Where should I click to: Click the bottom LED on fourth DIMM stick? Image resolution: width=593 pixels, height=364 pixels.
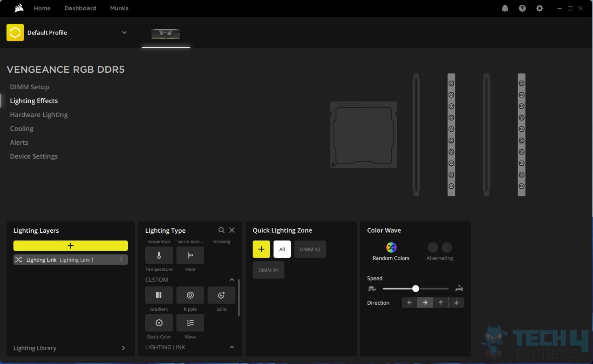click(x=521, y=186)
